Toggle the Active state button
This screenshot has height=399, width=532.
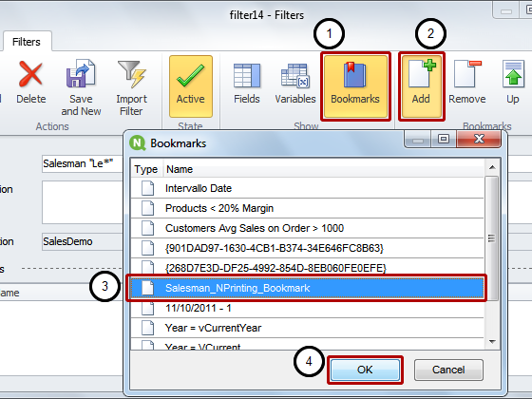[x=191, y=86]
